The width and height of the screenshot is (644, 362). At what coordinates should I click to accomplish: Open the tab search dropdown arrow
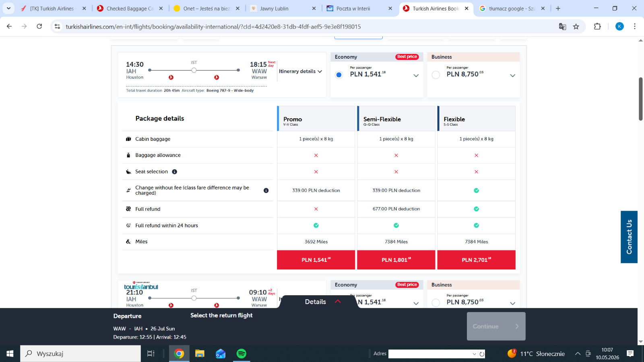pyautogui.click(x=8, y=8)
